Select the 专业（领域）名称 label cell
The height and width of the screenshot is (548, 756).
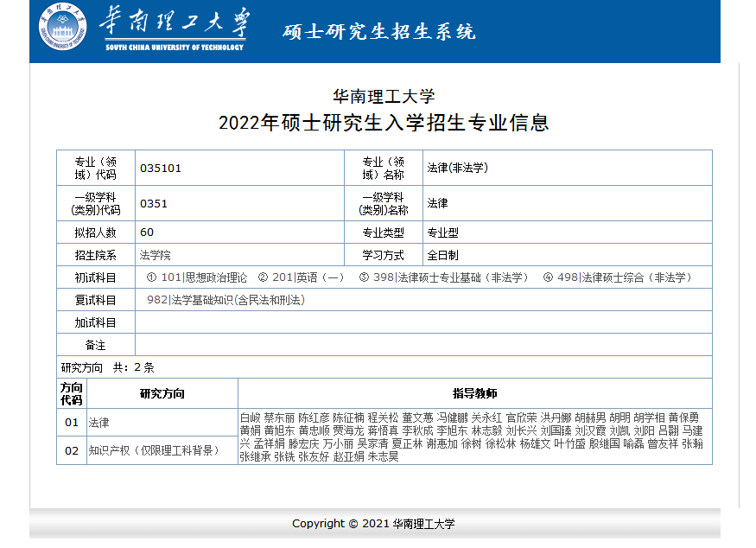(384, 168)
